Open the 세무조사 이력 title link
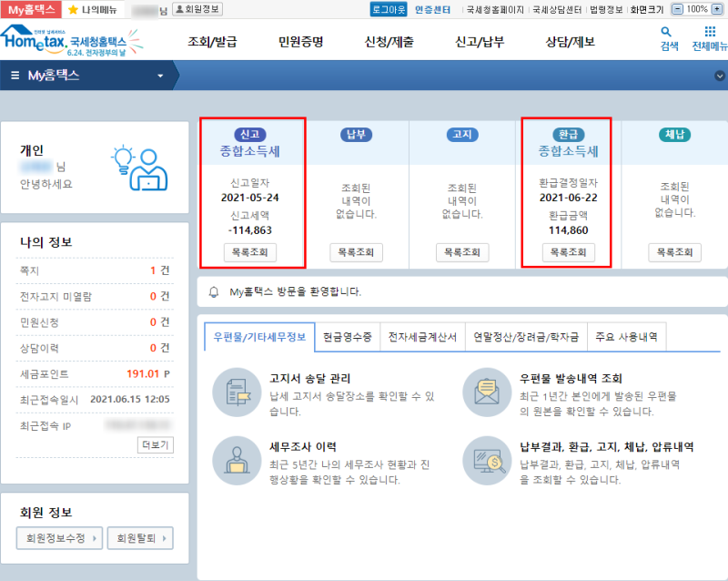 (x=303, y=446)
